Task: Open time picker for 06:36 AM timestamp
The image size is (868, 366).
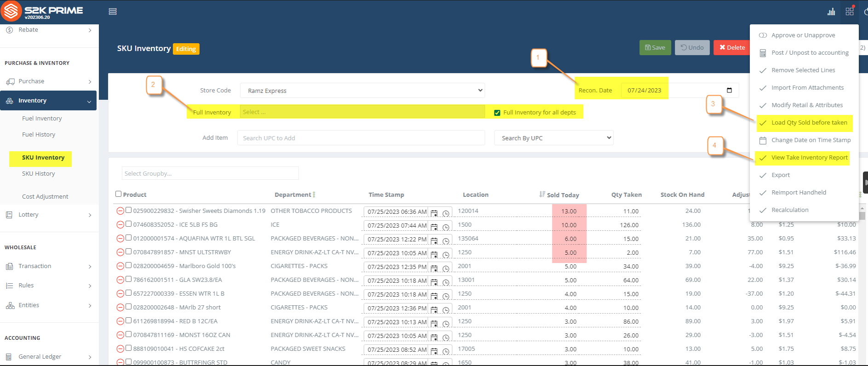Action: (446, 213)
